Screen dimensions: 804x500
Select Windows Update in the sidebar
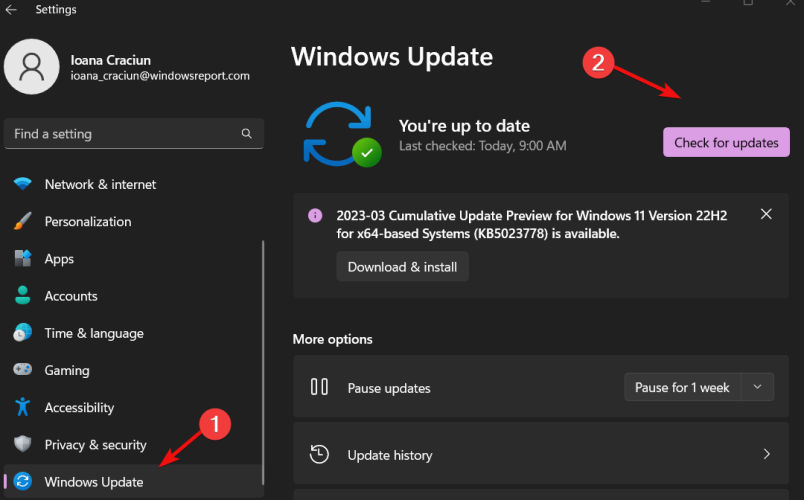tap(133, 482)
